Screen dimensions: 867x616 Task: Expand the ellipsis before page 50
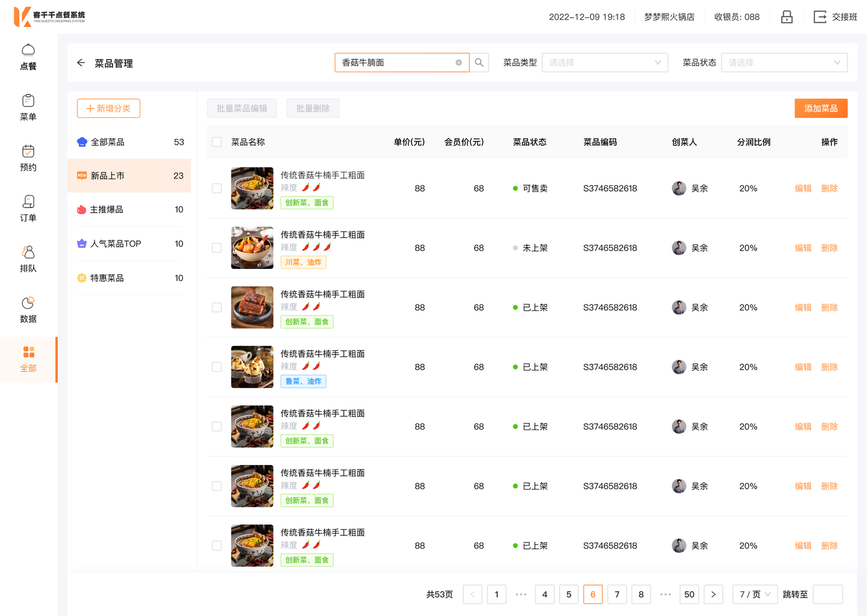[x=665, y=594]
